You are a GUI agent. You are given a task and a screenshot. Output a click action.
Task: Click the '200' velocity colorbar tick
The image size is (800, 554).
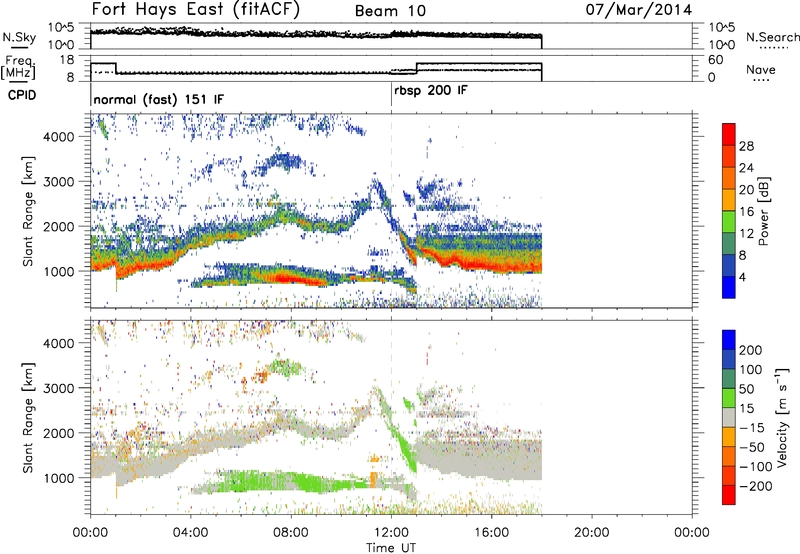[751, 350]
